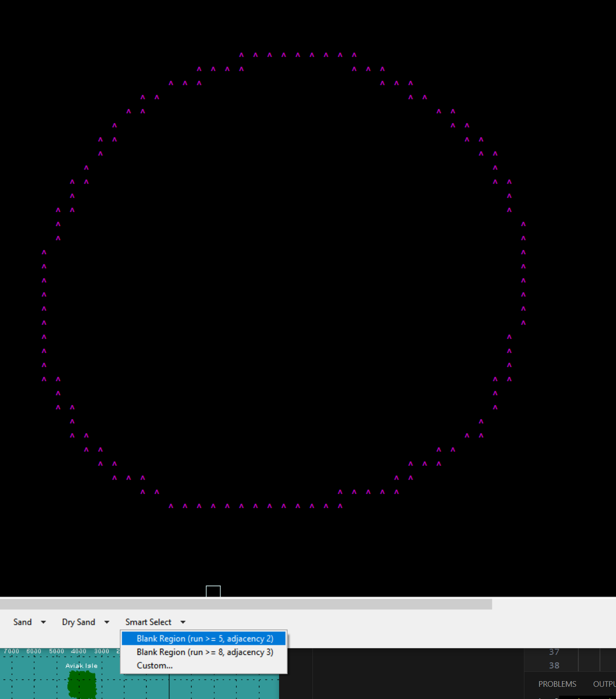Click the 4000 map ruler label
The image size is (616, 699).
[x=79, y=651]
